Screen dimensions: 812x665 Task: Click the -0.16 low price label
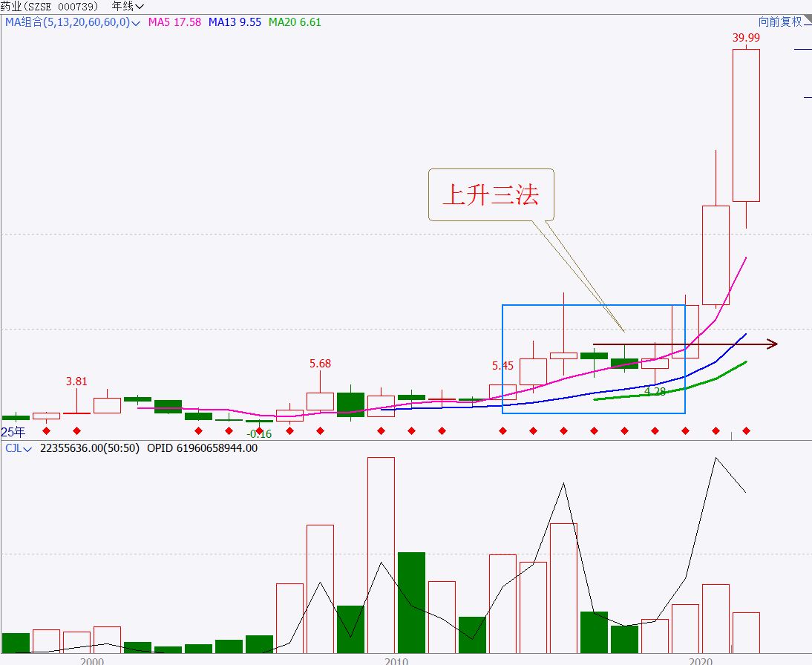click(260, 434)
